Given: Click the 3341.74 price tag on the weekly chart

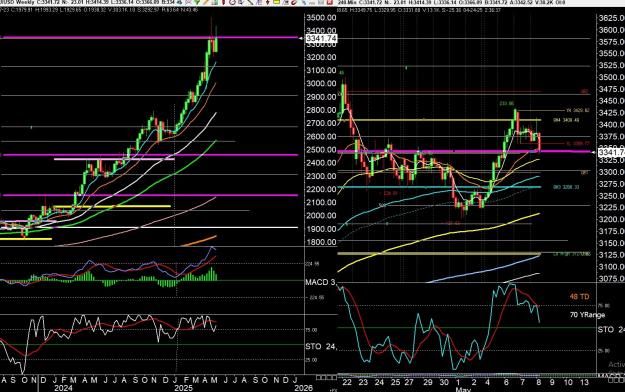Looking at the screenshot, I should pyautogui.click(x=321, y=38).
